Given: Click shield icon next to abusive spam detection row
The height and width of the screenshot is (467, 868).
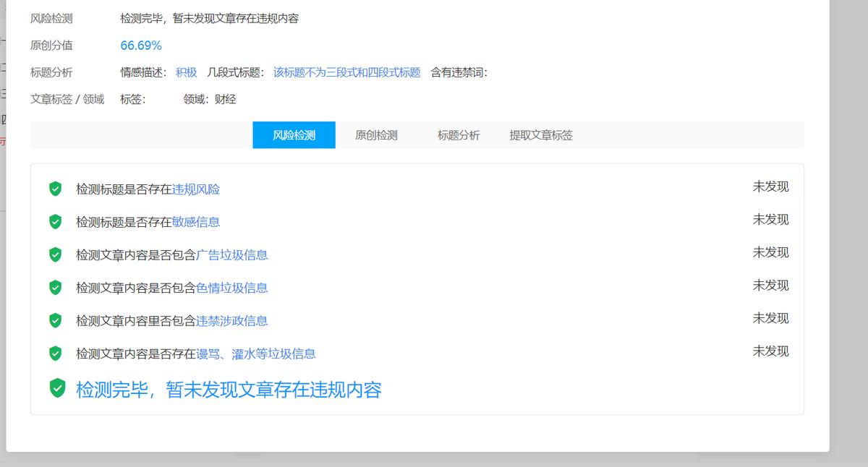Looking at the screenshot, I should tap(55, 354).
